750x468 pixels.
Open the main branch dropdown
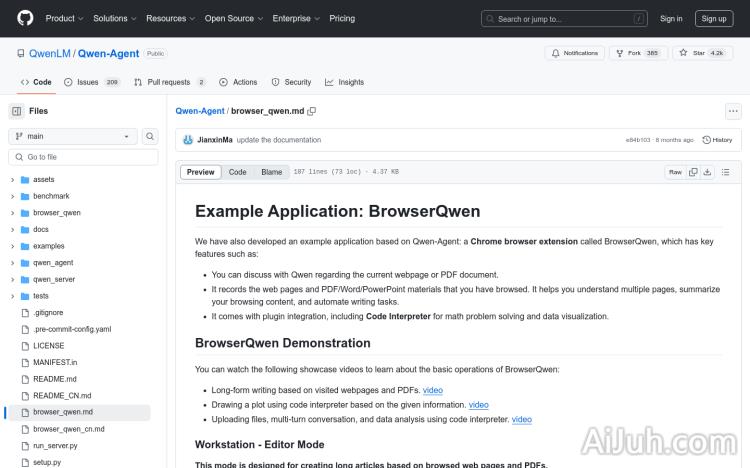(73, 136)
